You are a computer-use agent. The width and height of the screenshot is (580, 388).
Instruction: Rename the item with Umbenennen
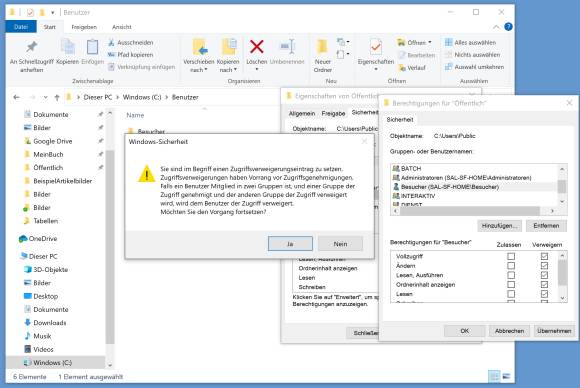coord(287,52)
